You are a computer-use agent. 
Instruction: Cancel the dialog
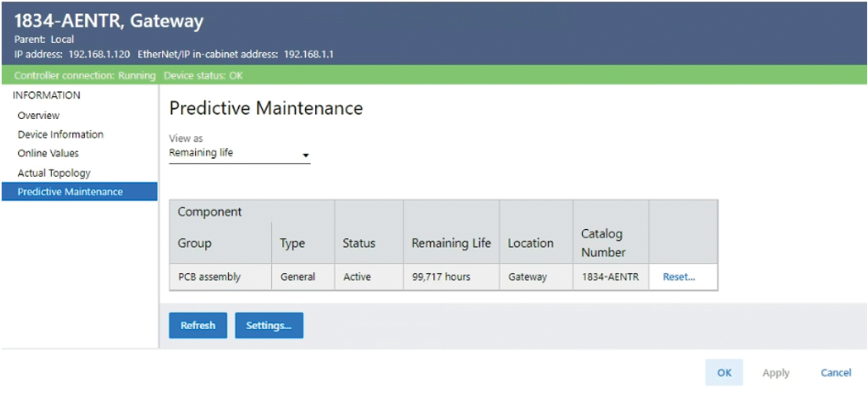click(835, 373)
